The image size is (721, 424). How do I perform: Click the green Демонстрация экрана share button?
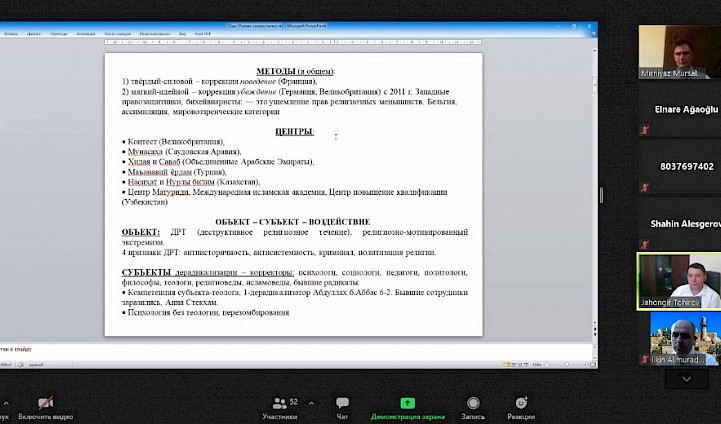[x=408, y=408]
